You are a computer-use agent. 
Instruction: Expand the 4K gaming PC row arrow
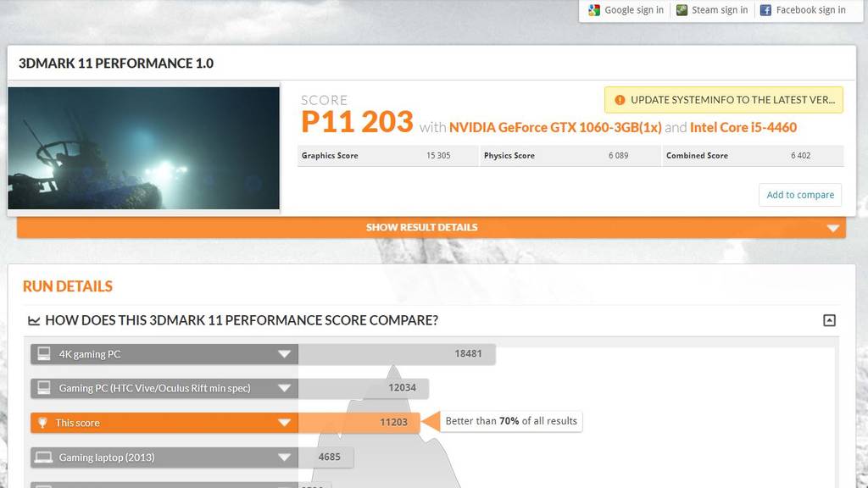point(284,354)
